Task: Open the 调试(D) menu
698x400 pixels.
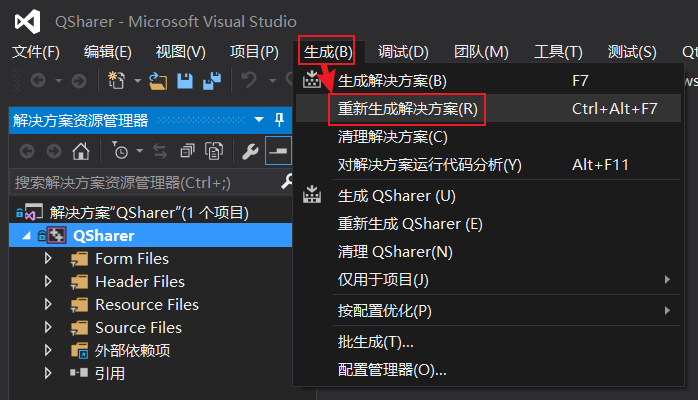Action: point(403,52)
